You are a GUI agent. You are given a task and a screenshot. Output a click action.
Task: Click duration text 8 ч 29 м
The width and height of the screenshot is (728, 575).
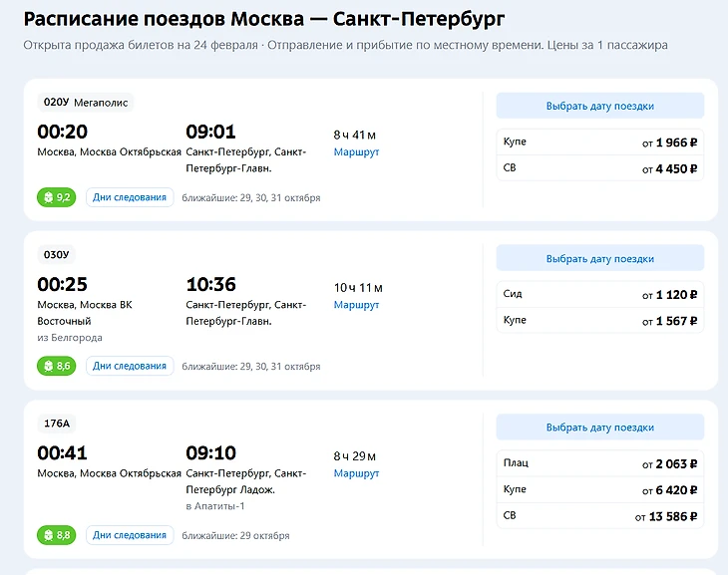click(x=354, y=456)
